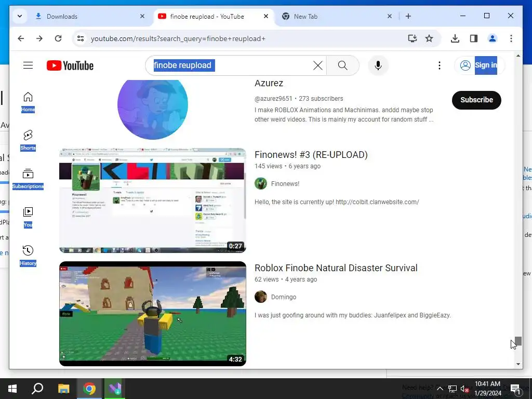Screen dimensions: 532x399
Task: Open the You section in sidebar
Action: (x=28, y=217)
